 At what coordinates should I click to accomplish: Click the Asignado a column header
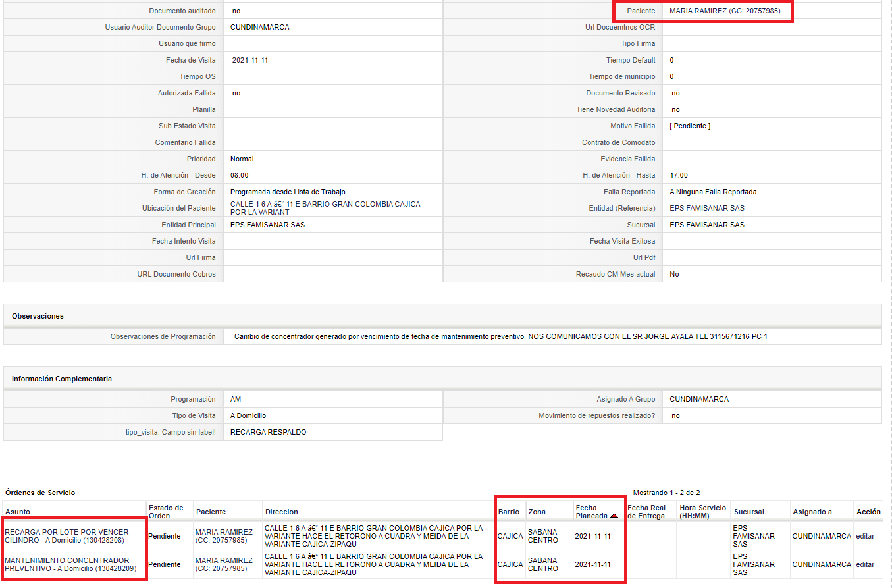pos(812,512)
